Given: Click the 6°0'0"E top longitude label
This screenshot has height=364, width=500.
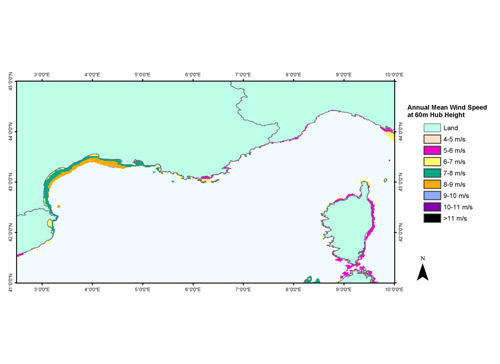Looking at the screenshot, I should pyautogui.click(x=193, y=75).
